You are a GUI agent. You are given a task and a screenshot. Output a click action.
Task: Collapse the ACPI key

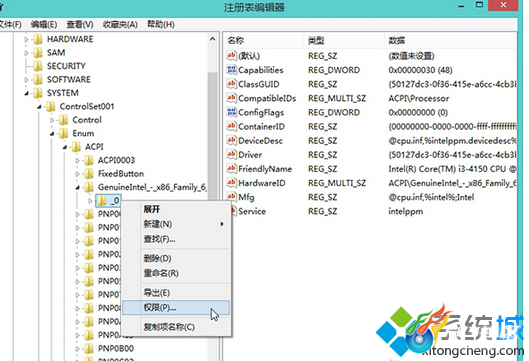pos(65,147)
